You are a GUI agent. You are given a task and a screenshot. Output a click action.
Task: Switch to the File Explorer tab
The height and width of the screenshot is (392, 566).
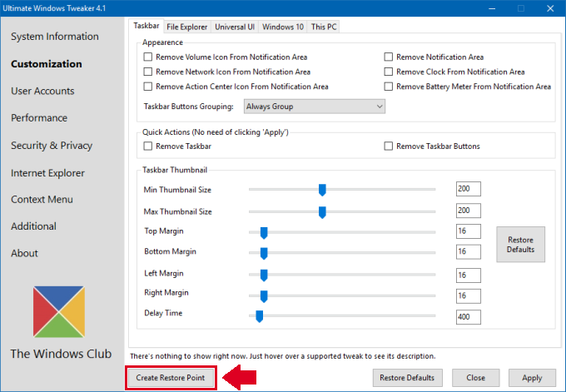pos(186,27)
